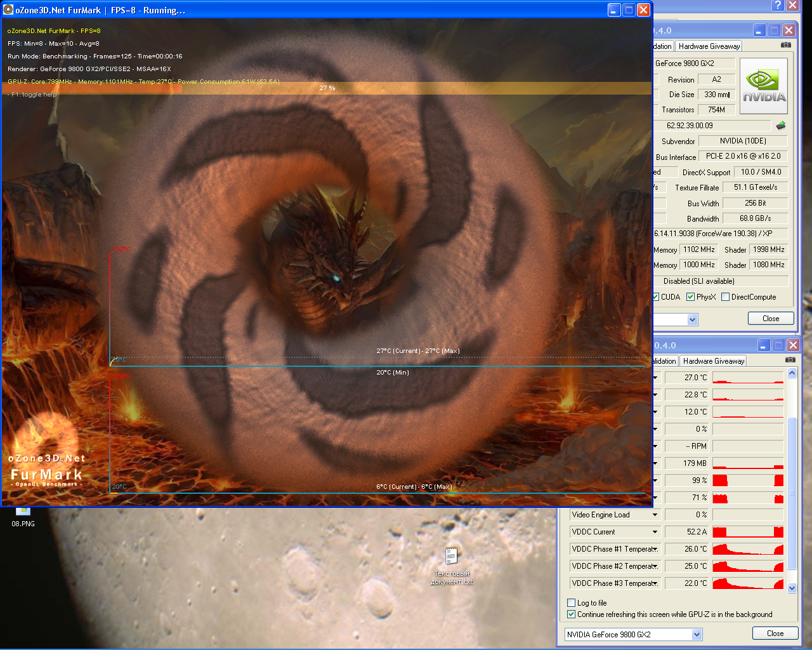812x650 pixels.
Task: Click the graph beside the 99 % reading
Action: pos(748,481)
